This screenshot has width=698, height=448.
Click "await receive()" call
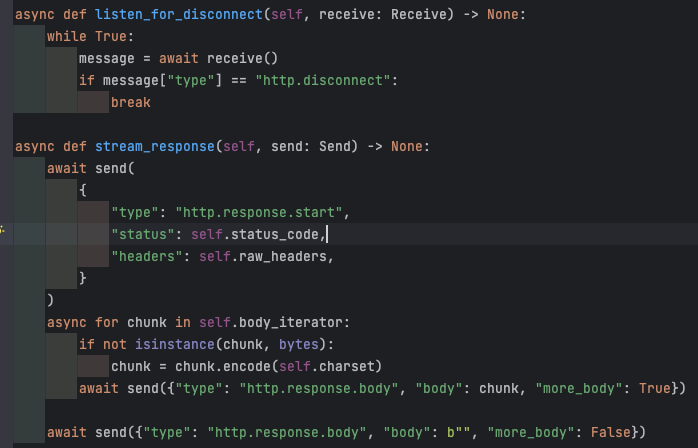(219, 58)
